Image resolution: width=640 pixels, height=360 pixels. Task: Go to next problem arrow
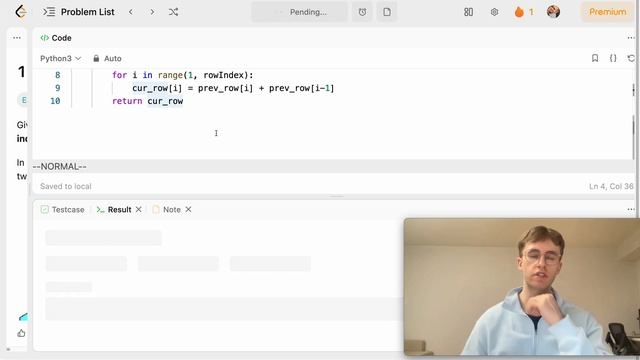pyautogui.click(x=152, y=12)
